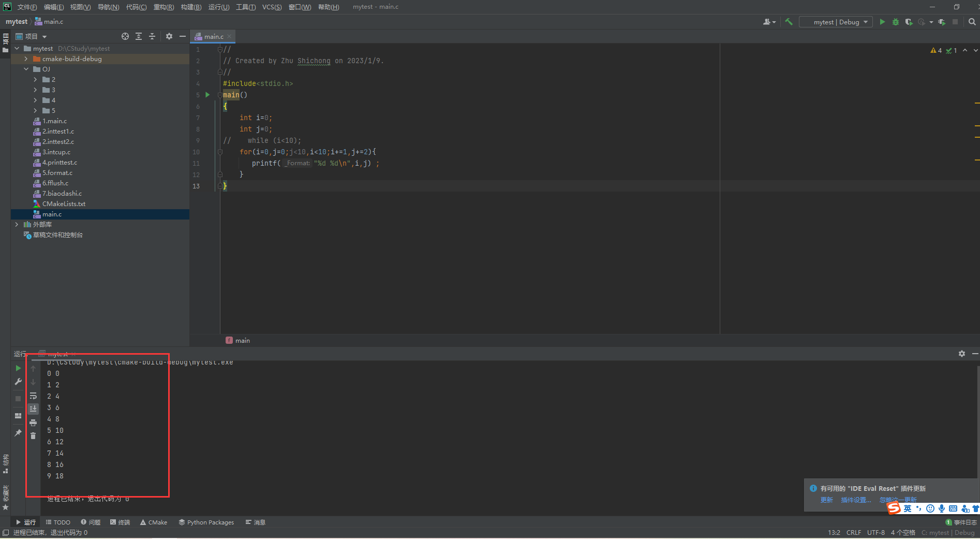Viewport: 980px width, 539px height.
Task: Start debugging with the green bug icon
Action: pyautogui.click(x=896, y=22)
